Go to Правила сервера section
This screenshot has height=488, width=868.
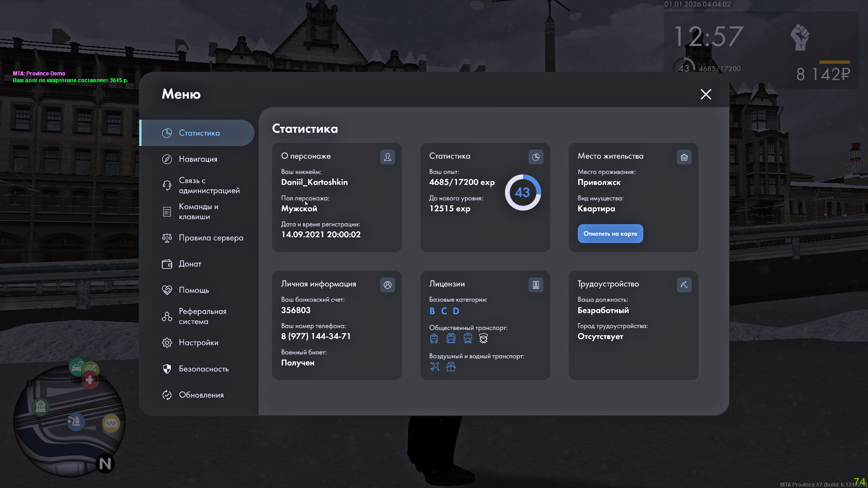[x=211, y=238]
